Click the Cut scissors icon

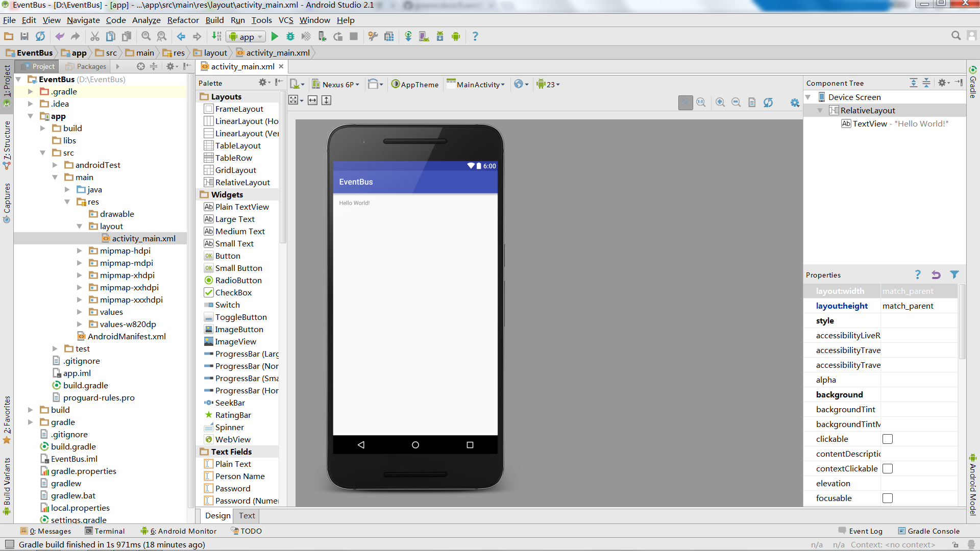[x=94, y=36]
